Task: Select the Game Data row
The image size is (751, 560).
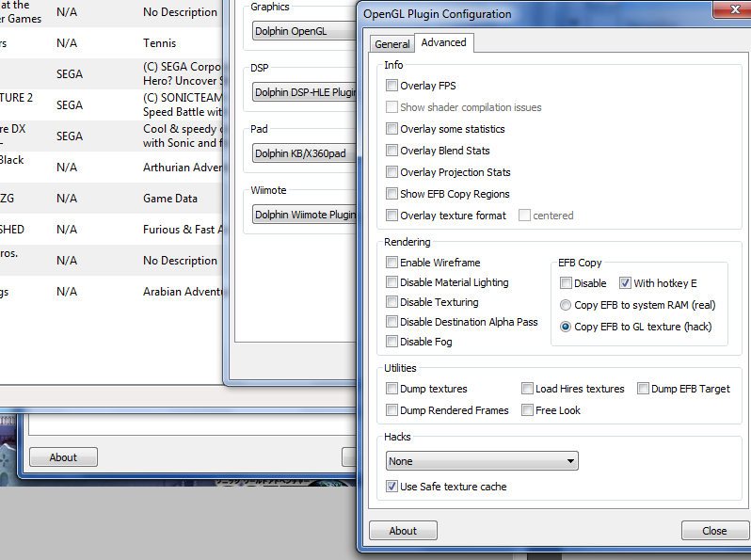Action: [x=111, y=199]
